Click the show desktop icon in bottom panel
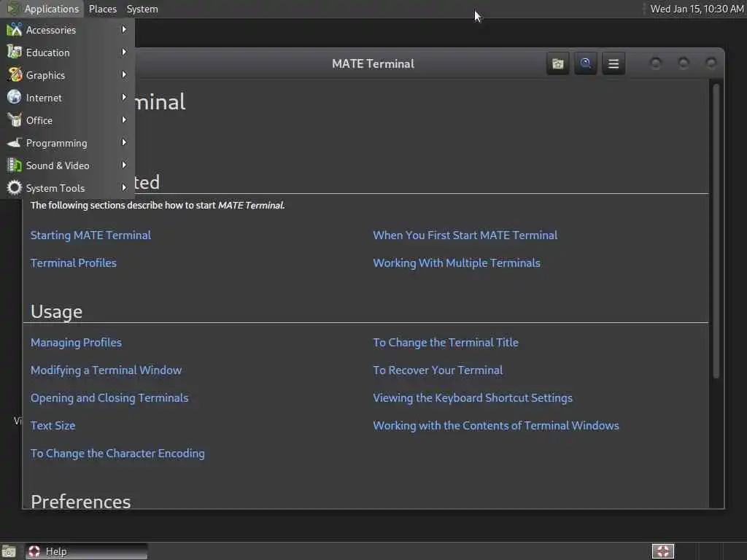 pos(9,551)
